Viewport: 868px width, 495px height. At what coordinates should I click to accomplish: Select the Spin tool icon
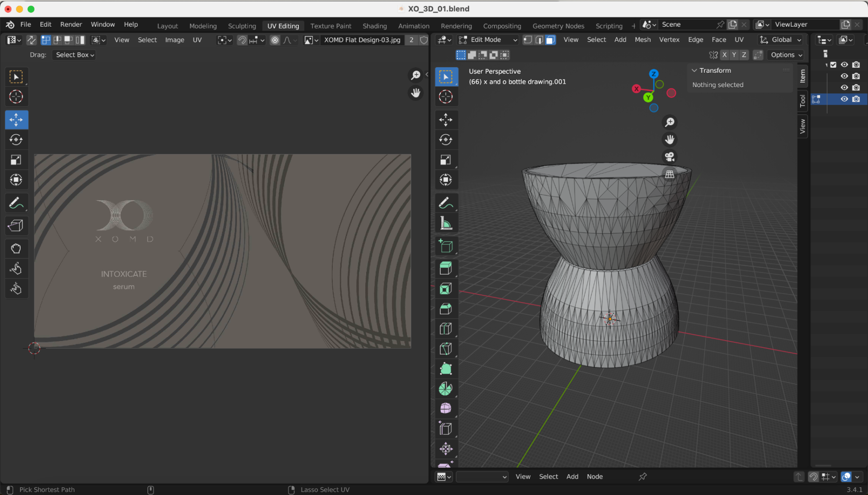coord(445,389)
